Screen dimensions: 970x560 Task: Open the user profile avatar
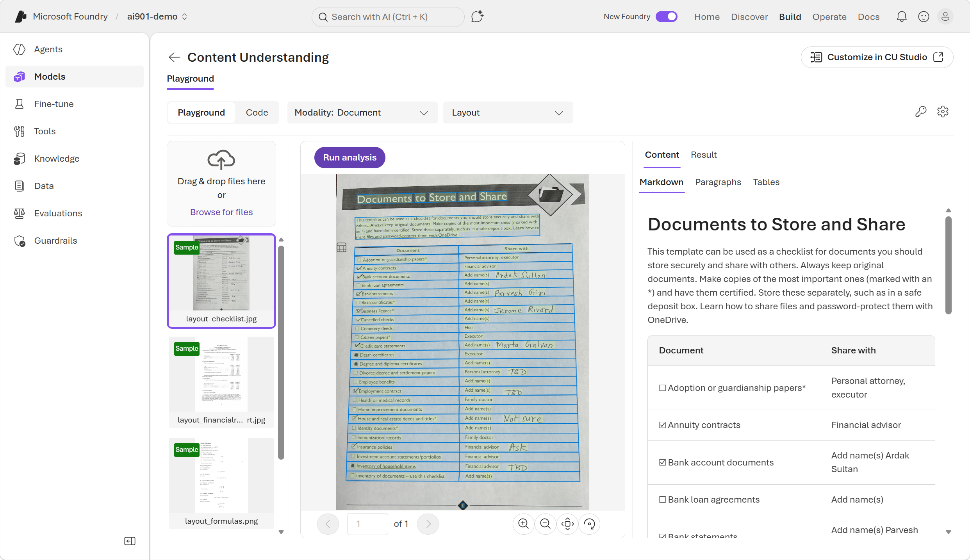click(x=945, y=16)
